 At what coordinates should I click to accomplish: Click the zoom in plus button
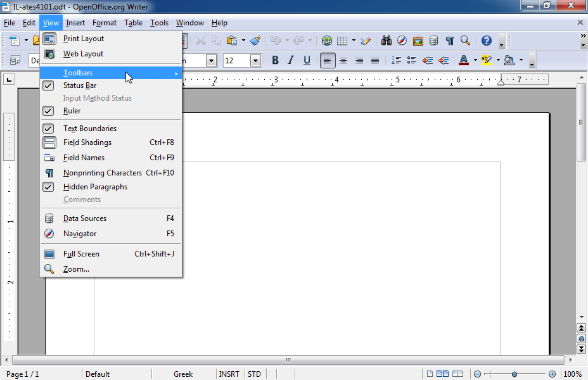click(552, 374)
